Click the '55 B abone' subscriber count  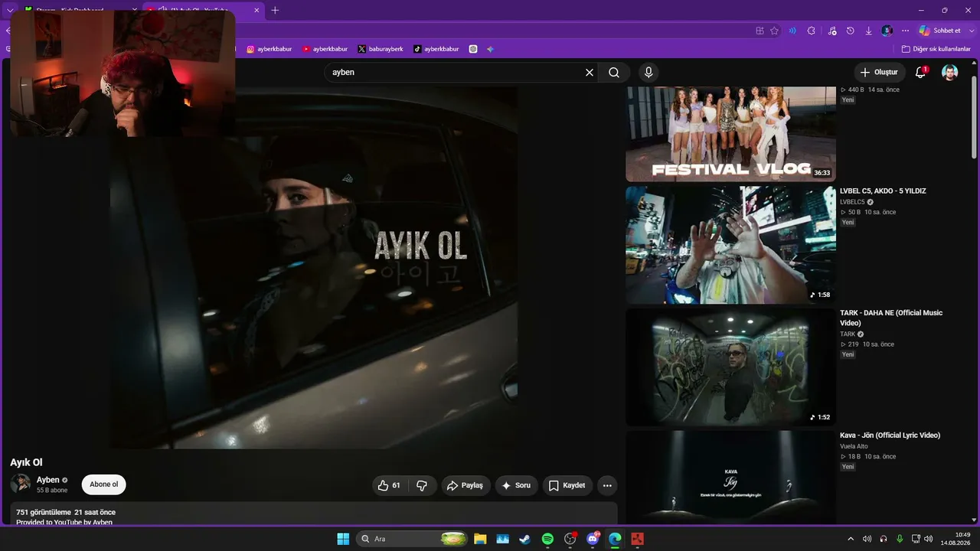click(x=52, y=491)
